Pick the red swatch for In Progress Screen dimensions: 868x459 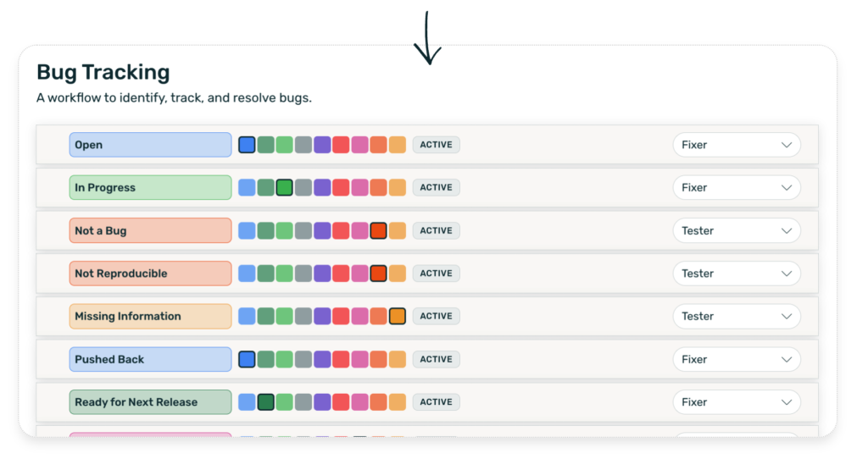pyautogui.click(x=341, y=188)
